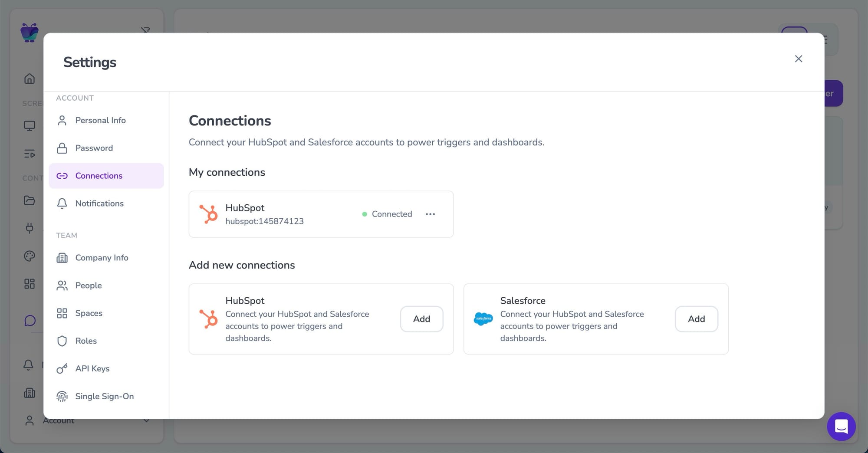Click the Single Sign-On fingerprint icon
868x453 pixels.
click(62, 397)
